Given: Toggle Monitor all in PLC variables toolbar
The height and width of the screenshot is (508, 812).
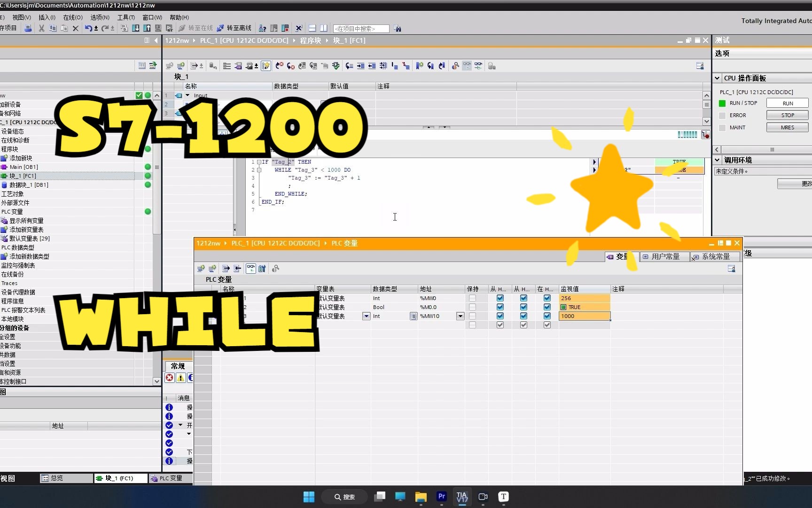Looking at the screenshot, I should tap(250, 269).
